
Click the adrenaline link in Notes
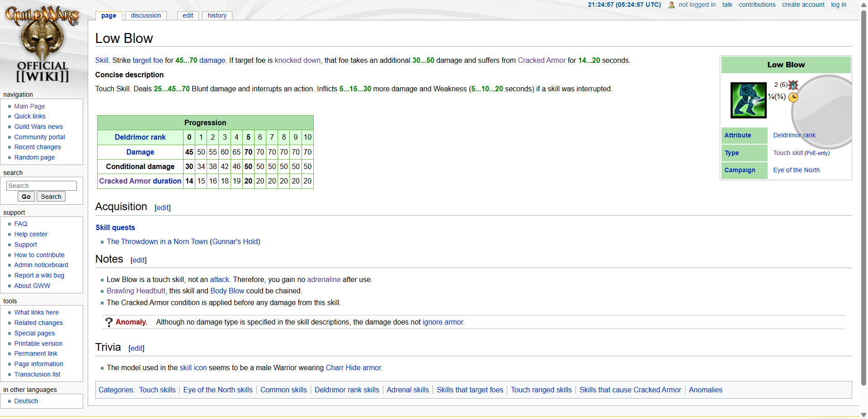point(324,279)
